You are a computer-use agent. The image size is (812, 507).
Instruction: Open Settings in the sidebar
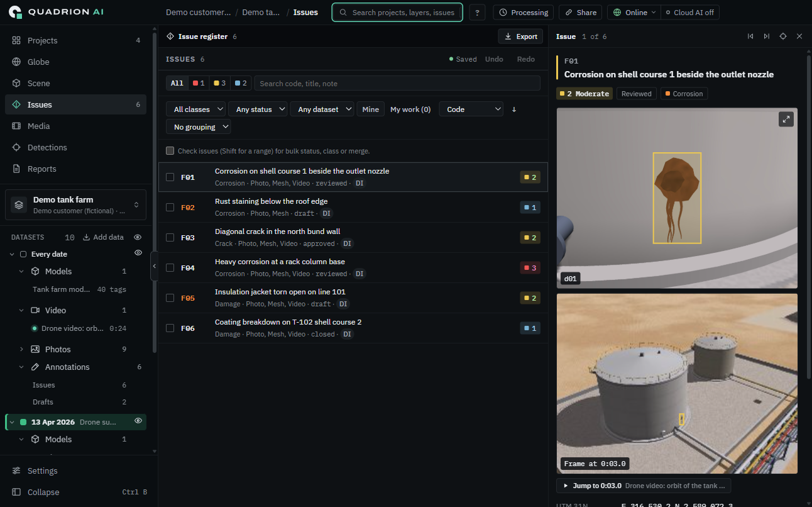pyautogui.click(x=75, y=471)
